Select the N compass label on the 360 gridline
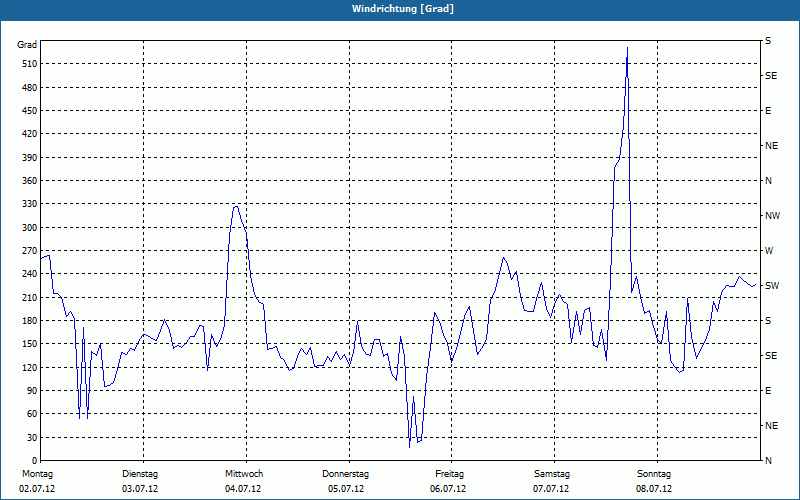Viewport: 800px width, 500px height. 768,181
